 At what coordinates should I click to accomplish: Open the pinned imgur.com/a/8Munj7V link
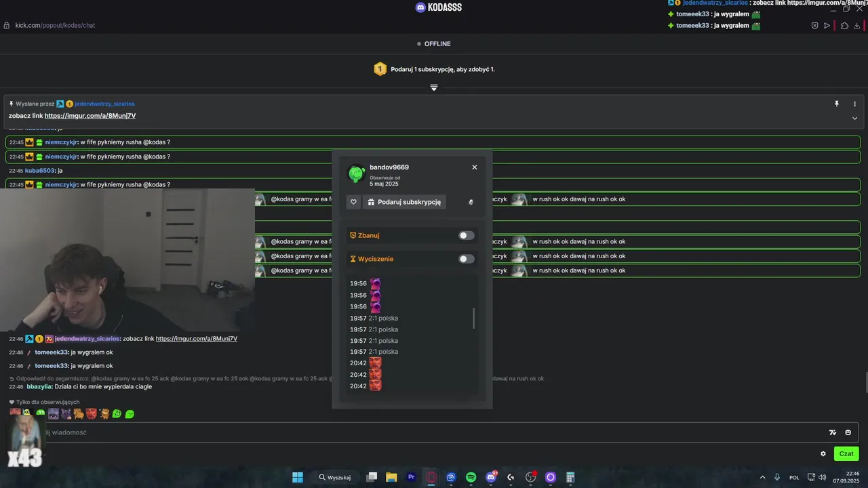coord(90,116)
